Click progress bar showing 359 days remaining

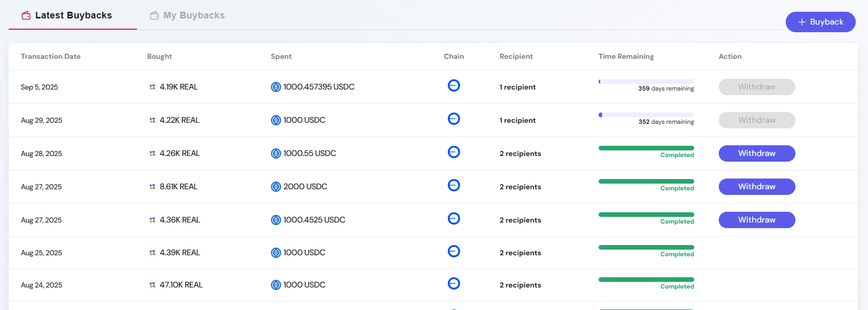(x=646, y=81)
